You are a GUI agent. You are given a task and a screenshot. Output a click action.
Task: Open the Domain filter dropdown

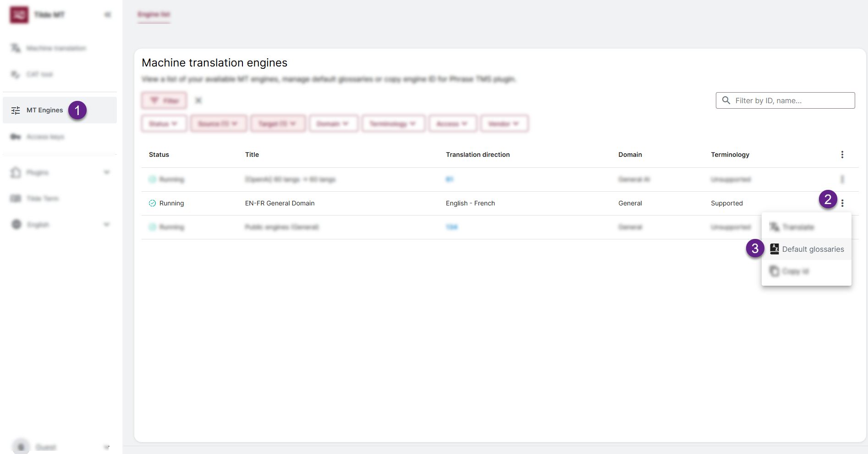pyautogui.click(x=333, y=123)
